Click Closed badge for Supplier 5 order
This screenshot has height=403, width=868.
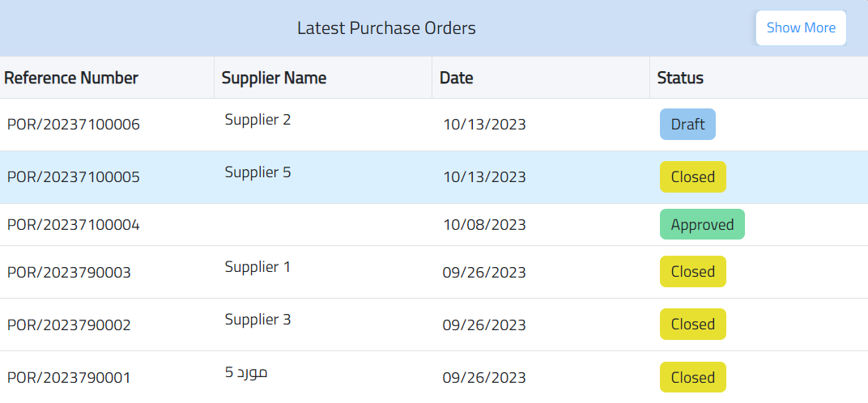tap(692, 177)
